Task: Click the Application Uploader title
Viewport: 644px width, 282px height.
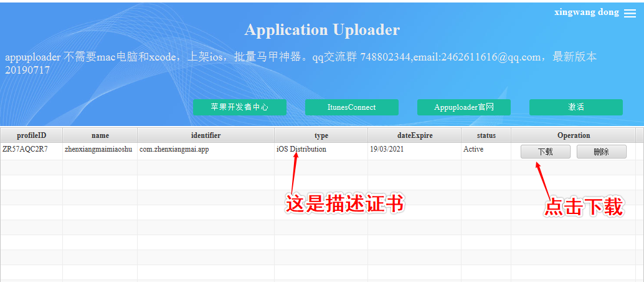Action: 322,30
